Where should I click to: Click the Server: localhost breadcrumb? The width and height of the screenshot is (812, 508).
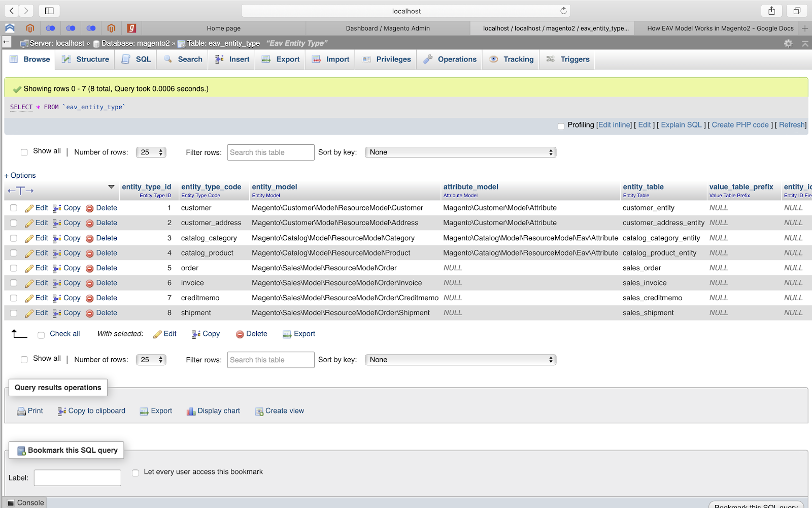point(57,43)
